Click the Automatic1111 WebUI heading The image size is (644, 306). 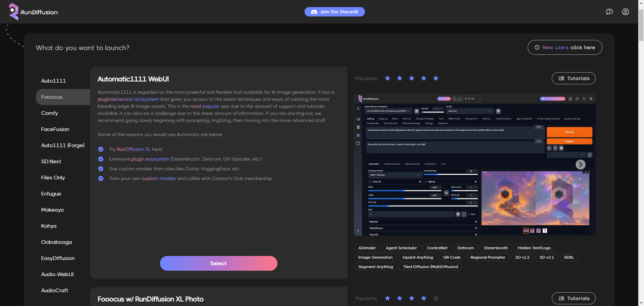point(133,79)
